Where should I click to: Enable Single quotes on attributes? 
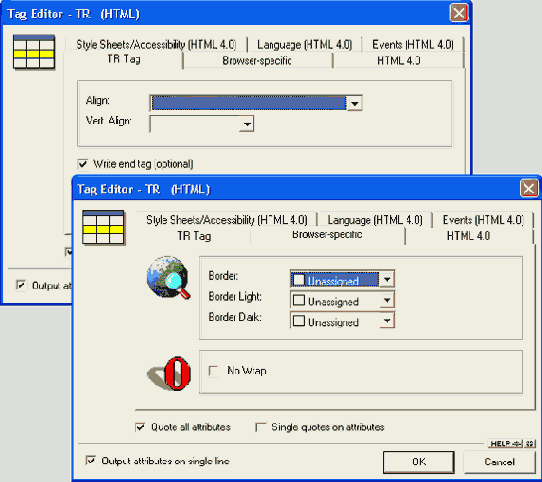click(260, 427)
